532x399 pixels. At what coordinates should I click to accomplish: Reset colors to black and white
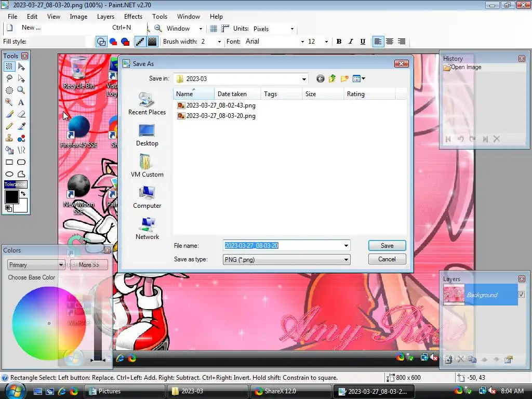[8, 208]
